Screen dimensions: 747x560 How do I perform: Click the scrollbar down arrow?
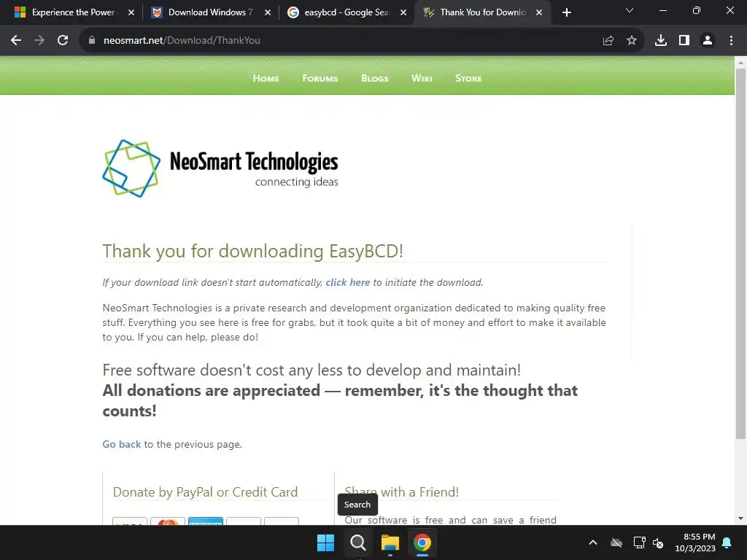(740, 518)
